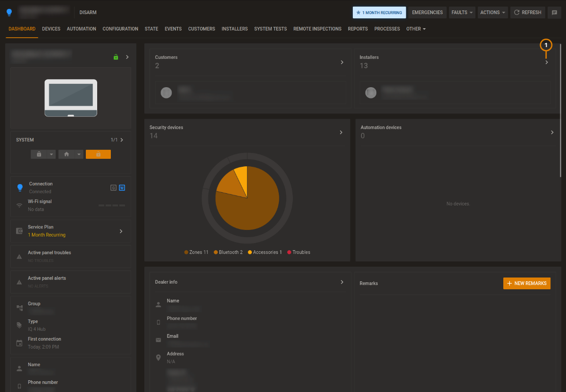Click the Emergencies button
This screenshot has width=566, height=392.
point(427,12)
